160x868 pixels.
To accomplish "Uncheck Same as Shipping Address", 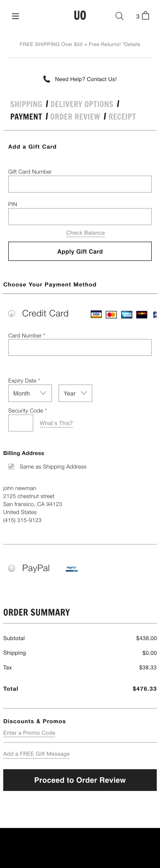I will 11,467.
